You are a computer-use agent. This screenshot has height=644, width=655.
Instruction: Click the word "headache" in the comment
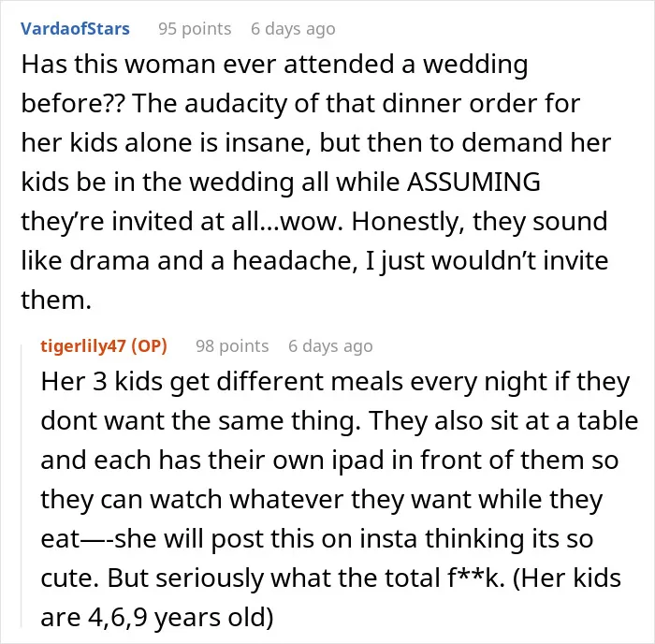coord(295,261)
